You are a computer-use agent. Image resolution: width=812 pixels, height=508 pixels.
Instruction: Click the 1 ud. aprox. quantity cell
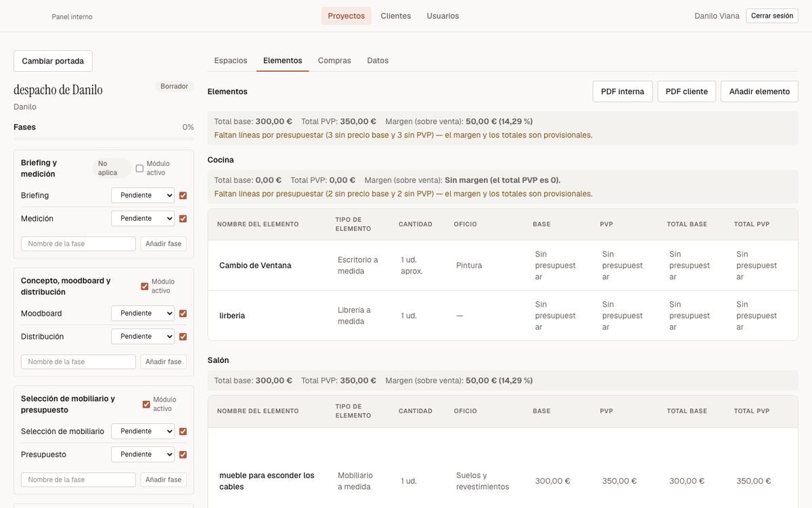pos(412,266)
